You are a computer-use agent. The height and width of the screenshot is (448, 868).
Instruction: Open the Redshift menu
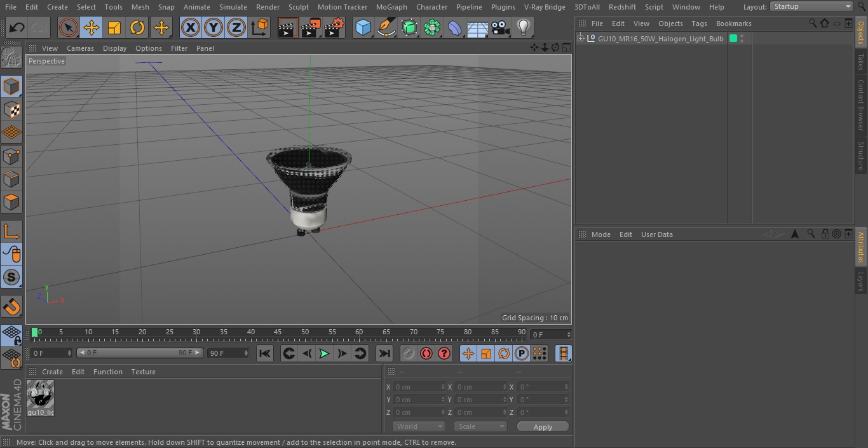point(622,7)
